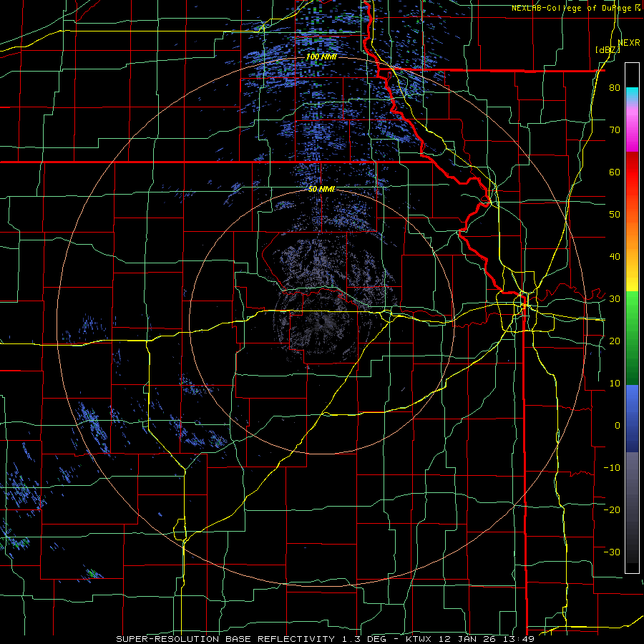Click the Super-Resolution Base Reflectivity caption
Screen dimensions: 644x644
[x=326, y=639]
